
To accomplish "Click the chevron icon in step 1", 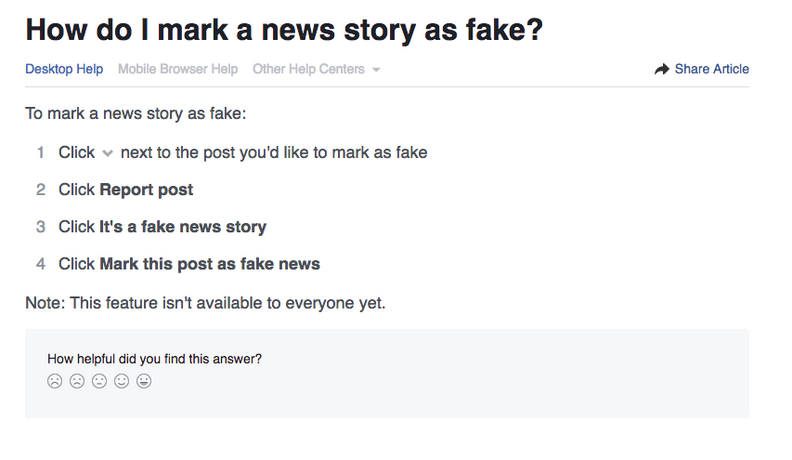I will pos(108,153).
